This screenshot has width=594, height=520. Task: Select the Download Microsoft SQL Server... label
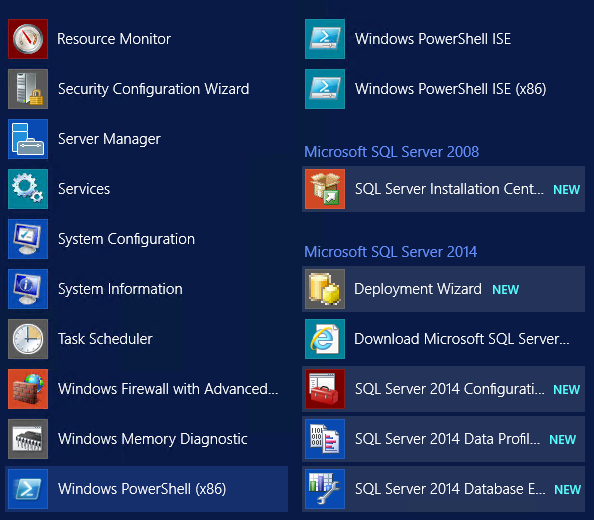pyautogui.click(x=462, y=339)
